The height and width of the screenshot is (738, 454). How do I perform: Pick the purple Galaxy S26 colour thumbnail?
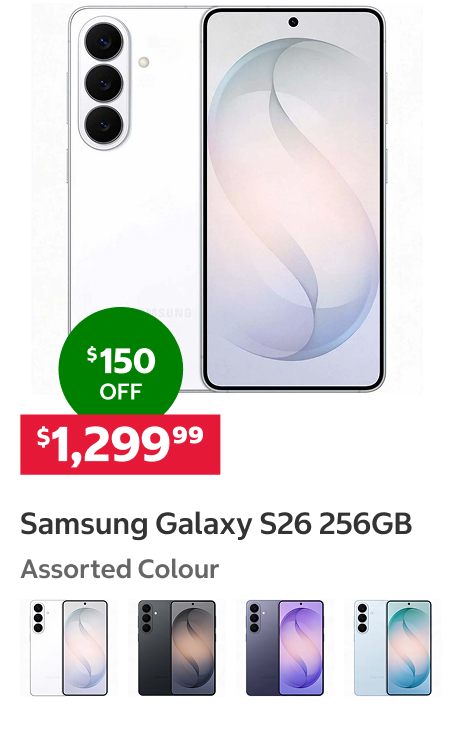pos(285,648)
